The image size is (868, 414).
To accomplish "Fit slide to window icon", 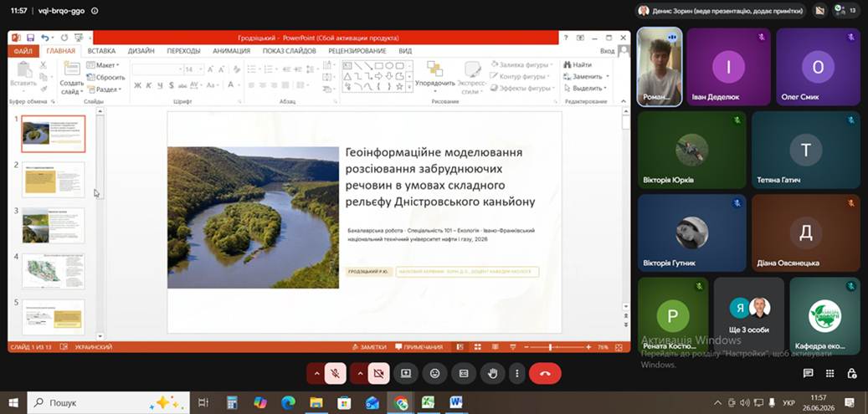I will [x=620, y=347].
